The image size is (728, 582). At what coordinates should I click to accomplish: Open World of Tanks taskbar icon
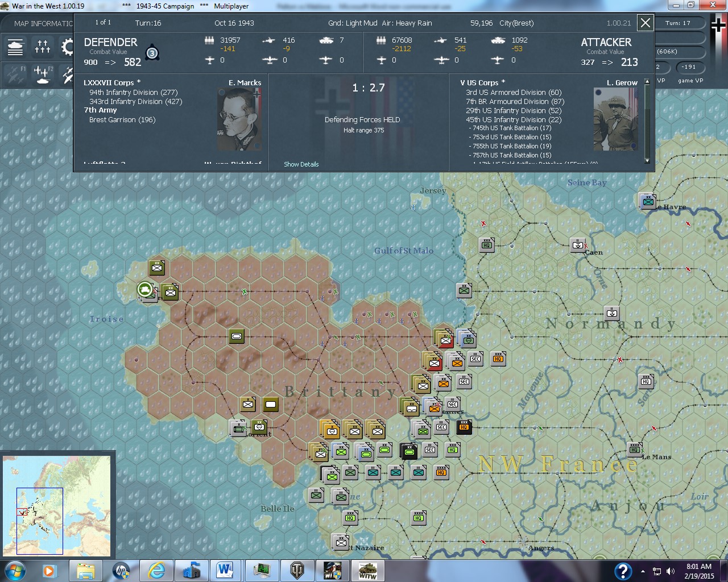point(296,571)
